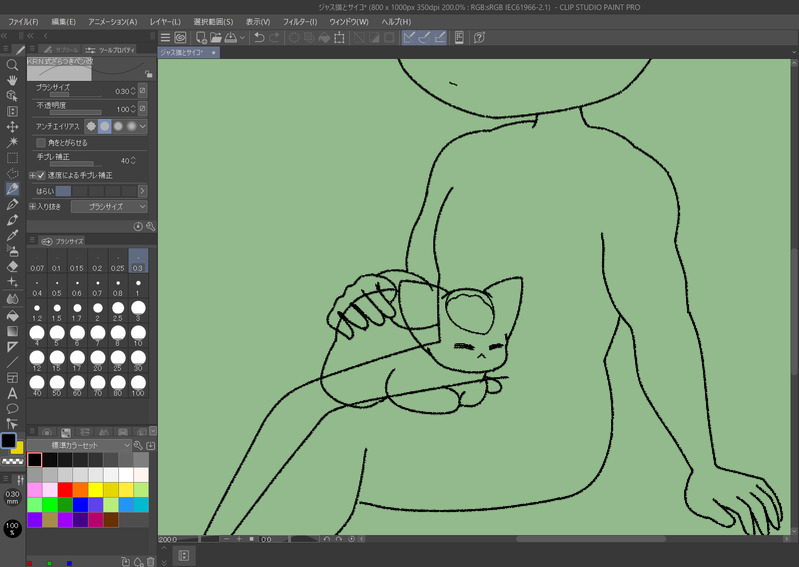
Task: Expand 速度による手ブレ補正 plus expander
Action: coord(32,175)
